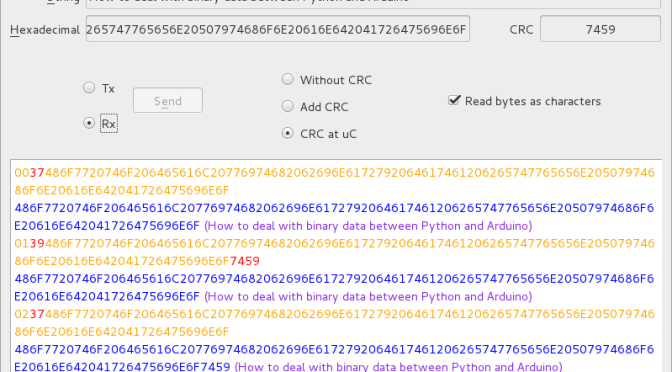Click the log line starting with 0139

pyautogui.click(x=334, y=252)
